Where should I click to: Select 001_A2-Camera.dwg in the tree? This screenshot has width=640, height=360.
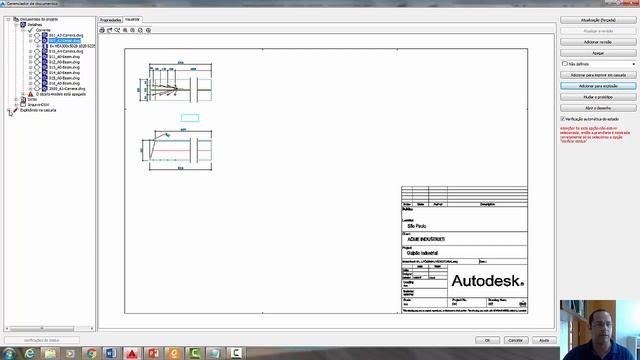[66, 36]
